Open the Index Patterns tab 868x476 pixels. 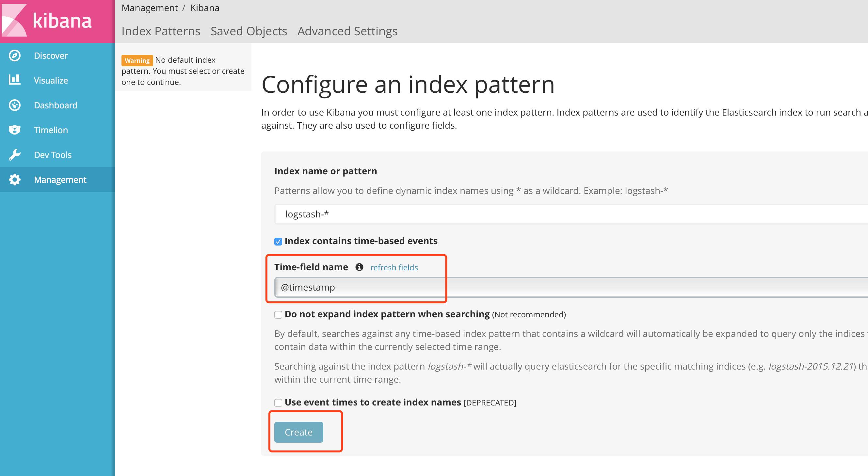(x=161, y=31)
